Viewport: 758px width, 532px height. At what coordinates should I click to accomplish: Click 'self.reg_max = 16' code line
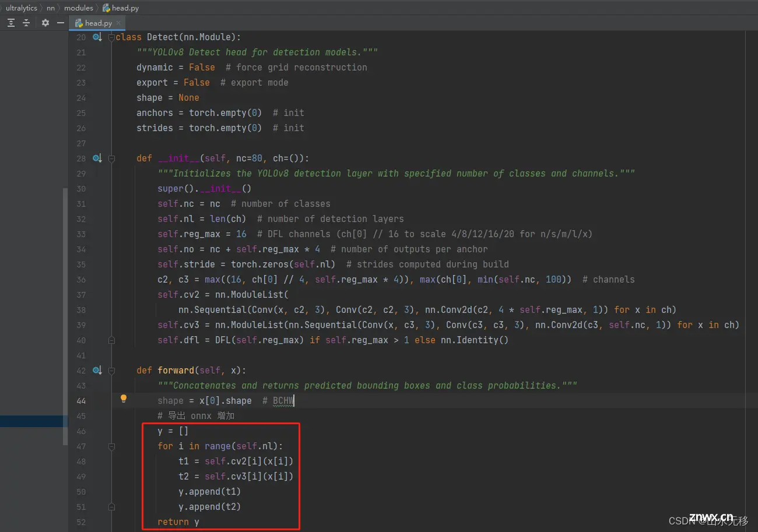375,234
